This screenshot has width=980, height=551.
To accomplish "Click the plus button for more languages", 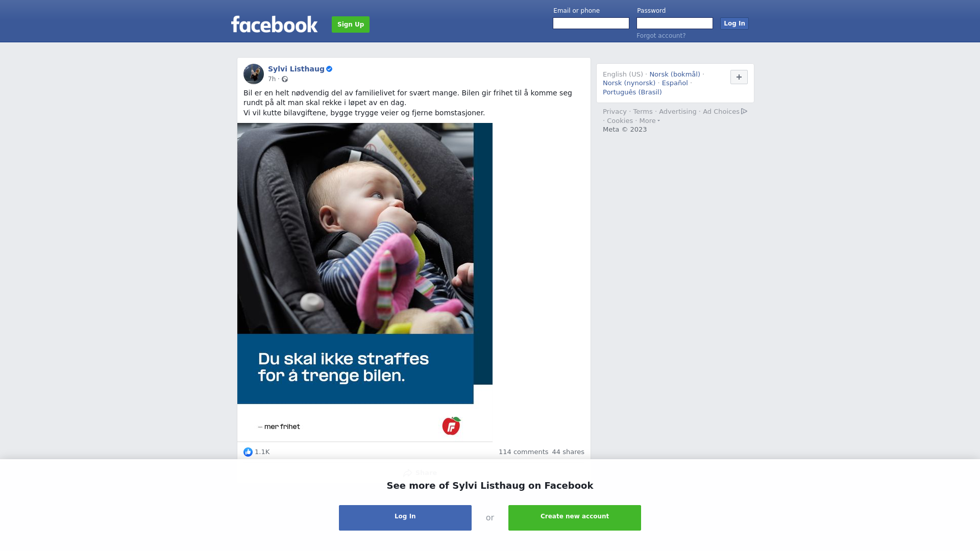I will tap(739, 77).
